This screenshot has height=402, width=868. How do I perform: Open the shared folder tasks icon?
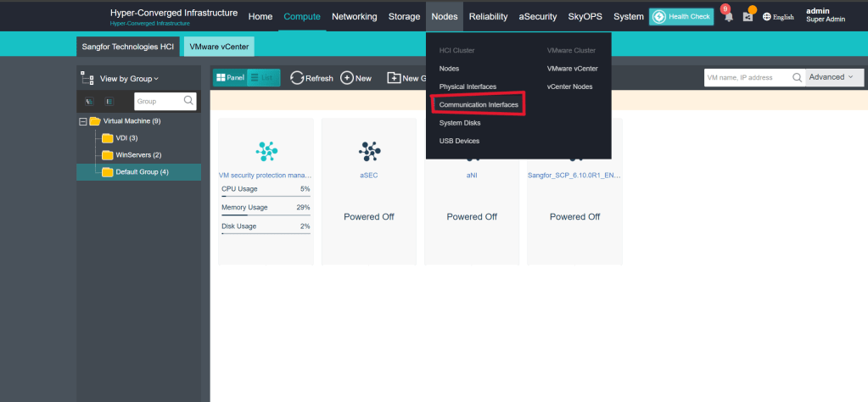point(748,17)
